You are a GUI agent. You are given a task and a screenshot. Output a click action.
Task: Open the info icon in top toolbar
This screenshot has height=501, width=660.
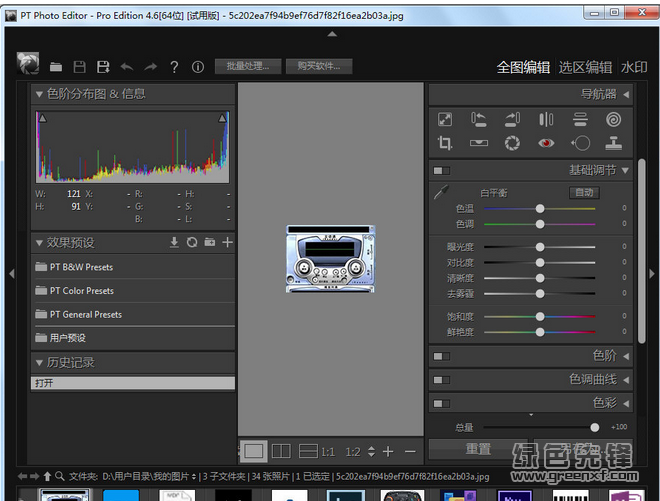(198, 67)
